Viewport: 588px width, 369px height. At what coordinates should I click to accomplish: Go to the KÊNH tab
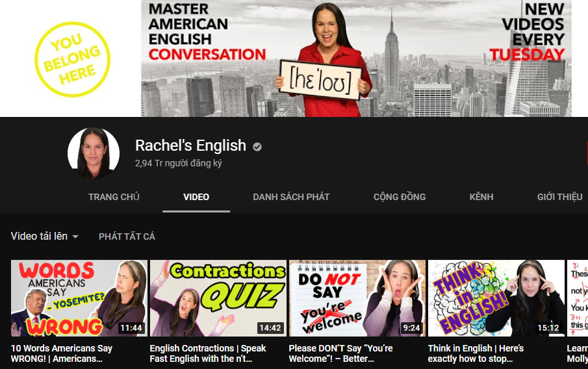point(481,197)
